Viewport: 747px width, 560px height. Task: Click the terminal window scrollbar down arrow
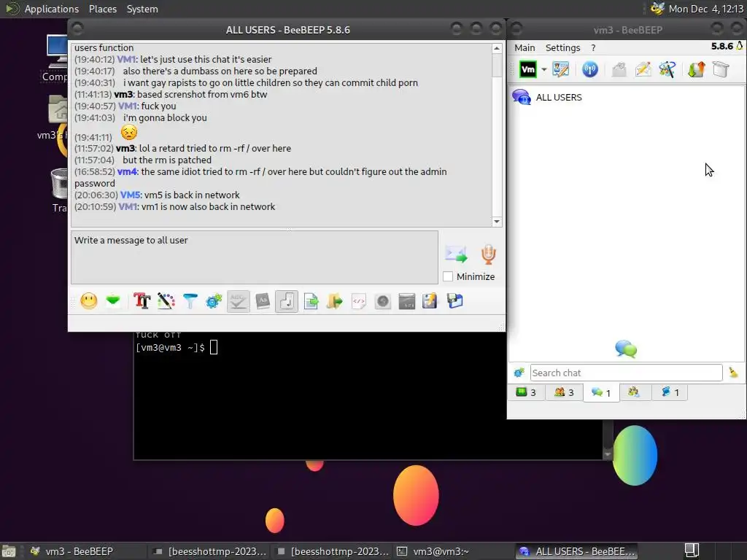click(608, 455)
